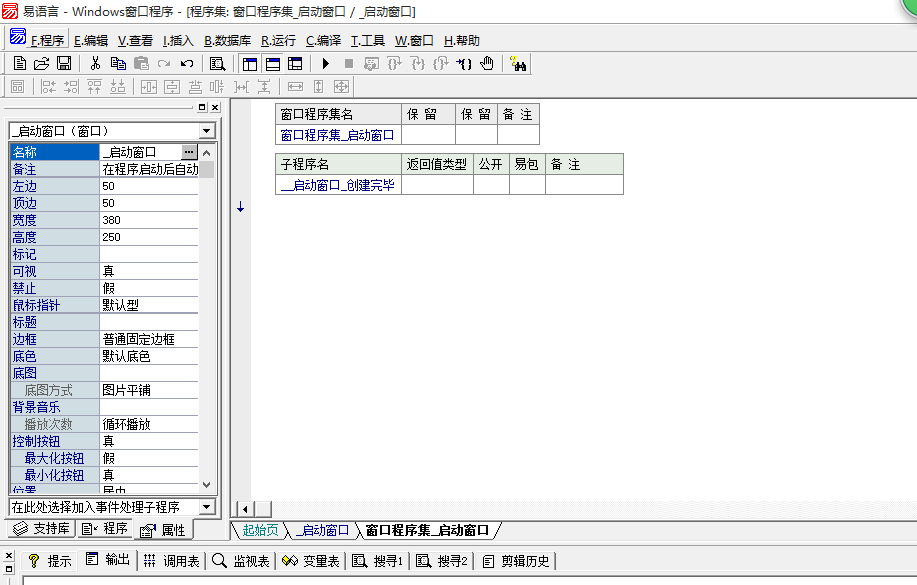This screenshot has width=917, height=585.
Task: Click the run-to-cursor arrow brace icon
Action: tap(464, 63)
